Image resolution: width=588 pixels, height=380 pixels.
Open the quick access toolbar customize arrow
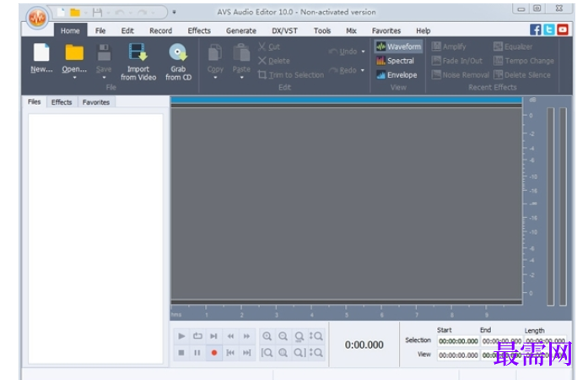tap(174, 12)
